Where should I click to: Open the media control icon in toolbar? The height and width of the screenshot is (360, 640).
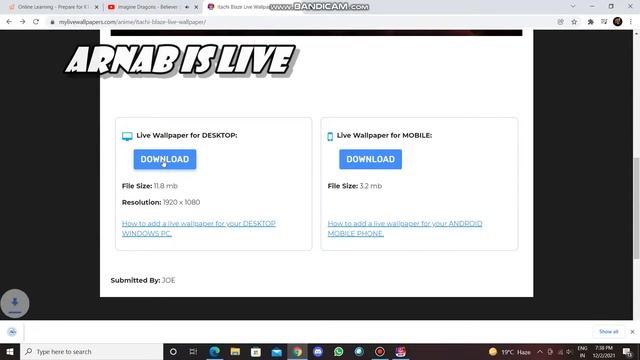click(x=604, y=22)
